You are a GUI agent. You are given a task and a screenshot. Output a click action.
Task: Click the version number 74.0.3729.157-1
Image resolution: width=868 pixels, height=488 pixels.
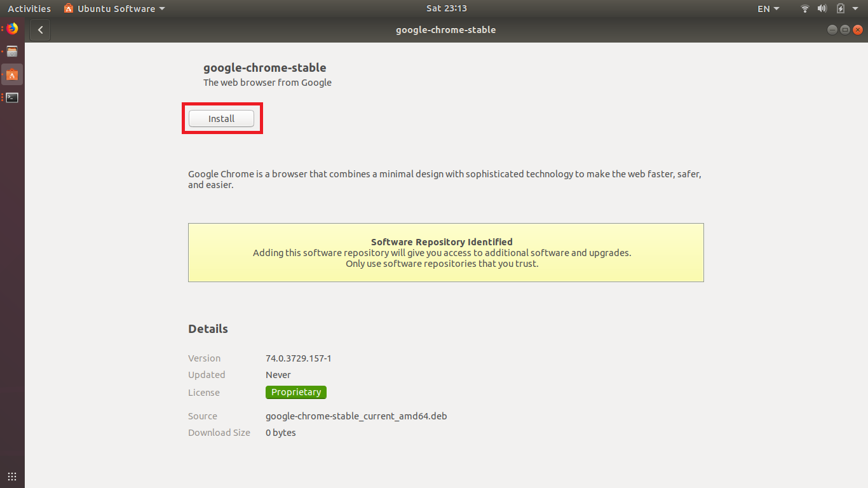click(299, 358)
